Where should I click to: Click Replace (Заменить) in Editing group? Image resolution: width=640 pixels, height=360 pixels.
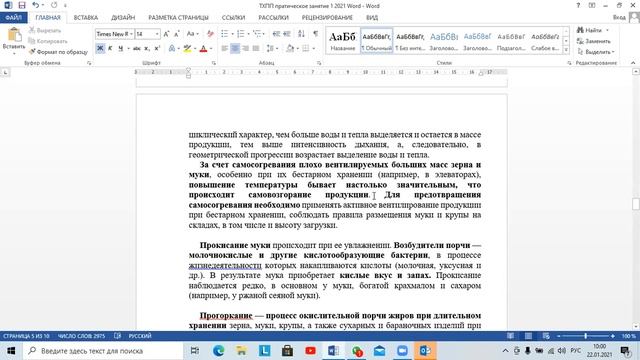tap(594, 41)
